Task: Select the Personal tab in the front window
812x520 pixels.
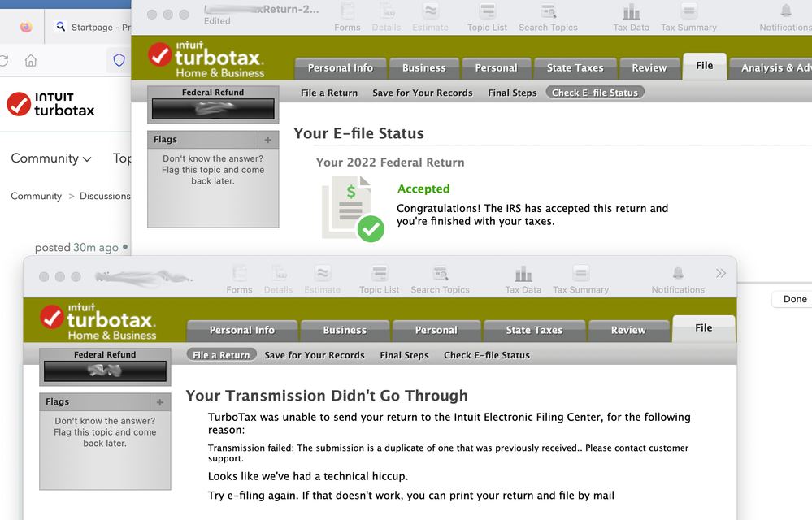Action: click(x=436, y=330)
